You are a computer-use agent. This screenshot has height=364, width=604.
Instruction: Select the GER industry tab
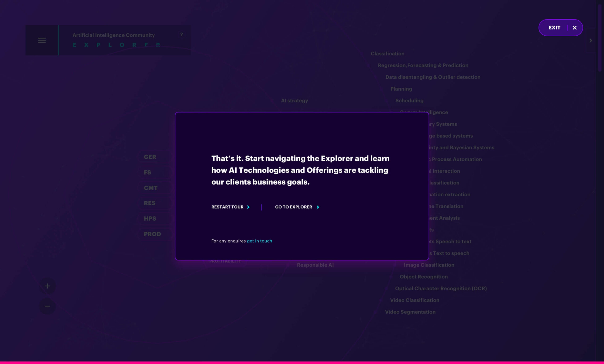click(150, 157)
